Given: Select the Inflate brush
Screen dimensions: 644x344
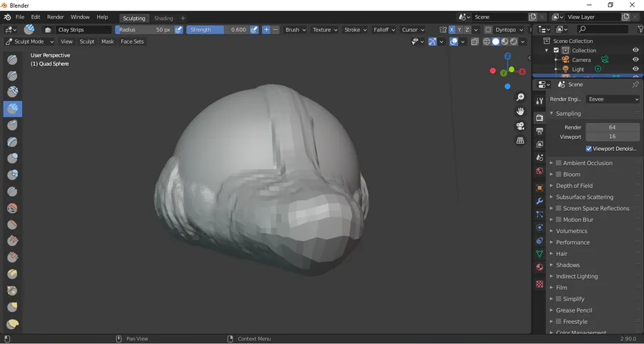Looking at the screenshot, I should tap(12, 159).
